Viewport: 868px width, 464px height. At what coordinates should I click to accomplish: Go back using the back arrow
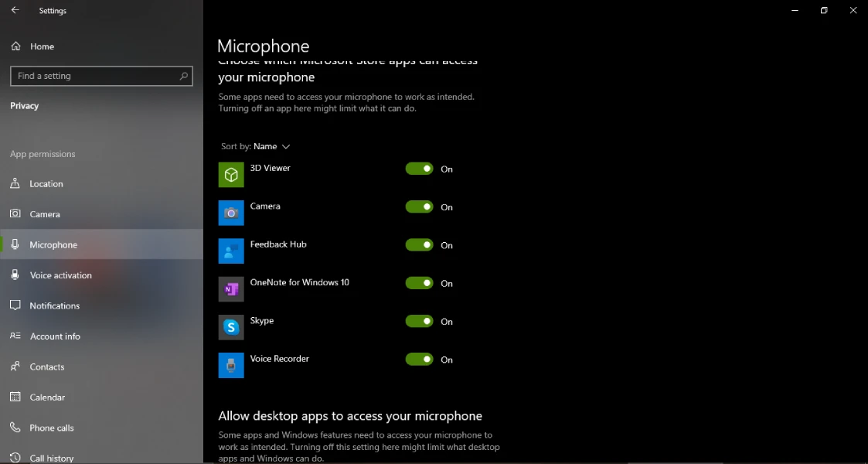(x=15, y=11)
